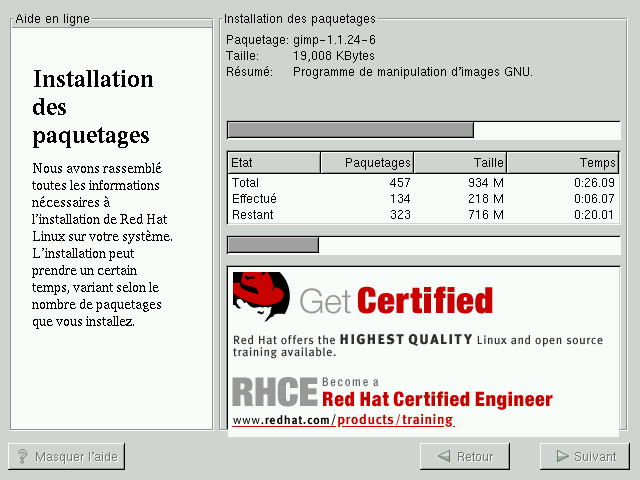This screenshot has width=640, height=480.
Task: Click the red Red Hat Certified Engineer text
Action: click(437, 400)
